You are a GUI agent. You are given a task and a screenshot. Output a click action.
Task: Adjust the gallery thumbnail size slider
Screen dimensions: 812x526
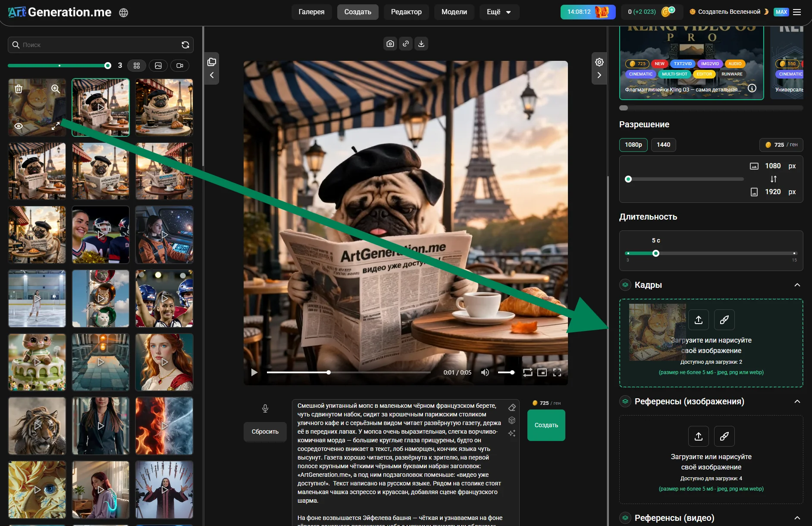point(60,66)
